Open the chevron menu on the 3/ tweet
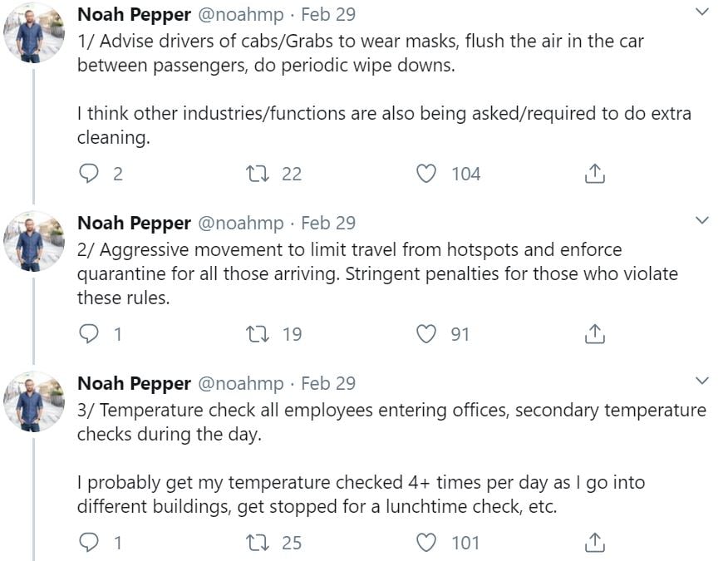The height and width of the screenshot is (561, 728). pos(702,381)
